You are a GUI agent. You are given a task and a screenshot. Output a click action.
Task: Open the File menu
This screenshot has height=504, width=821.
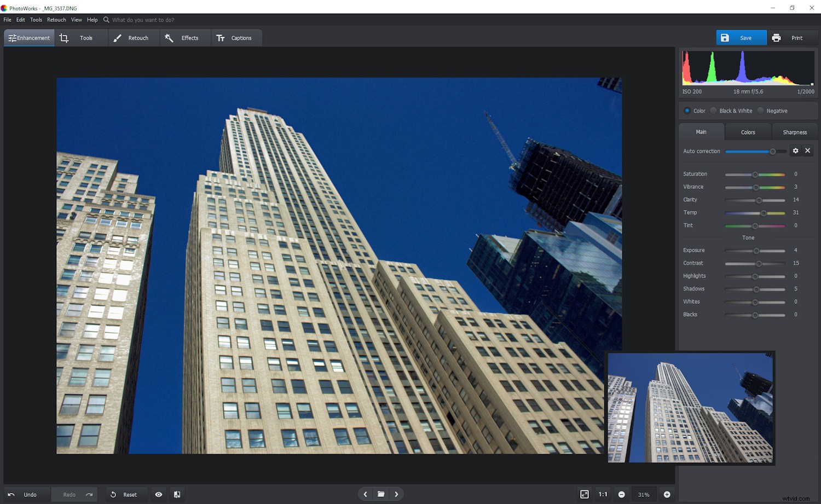pyautogui.click(x=7, y=20)
